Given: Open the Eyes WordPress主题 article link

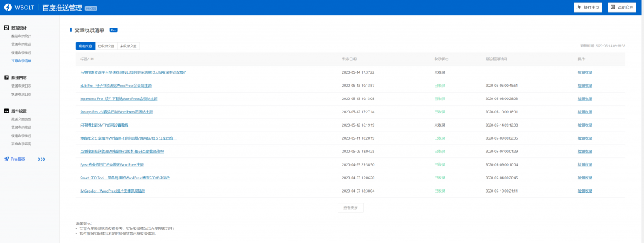Looking at the screenshot, I should pyautogui.click(x=112, y=165).
